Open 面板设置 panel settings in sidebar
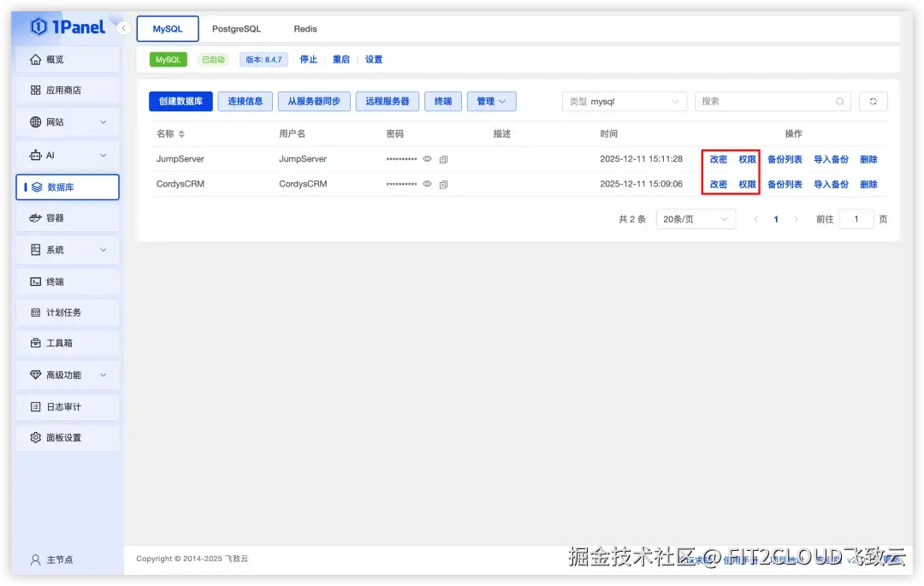Image resolution: width=924 pixels, height=586 pixels. tap(68, 438)
